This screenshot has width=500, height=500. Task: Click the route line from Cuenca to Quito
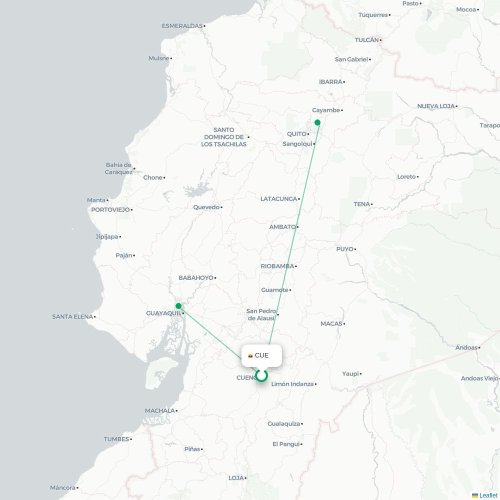293,233
